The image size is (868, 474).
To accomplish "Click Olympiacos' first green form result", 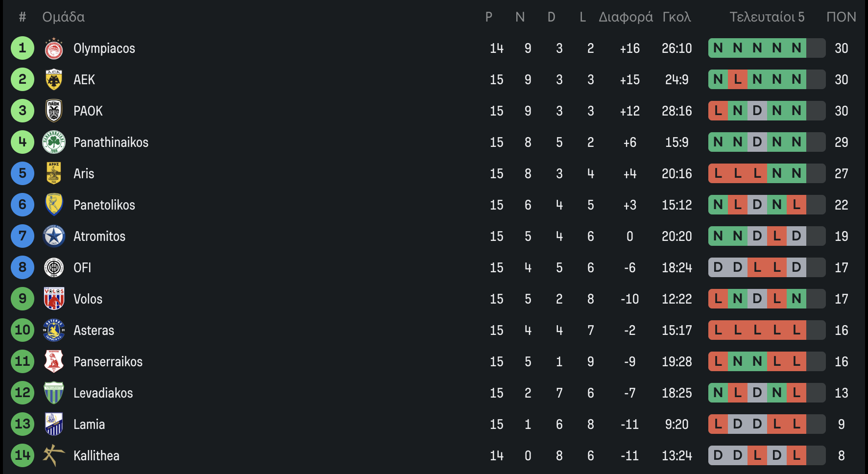I will point(718,48).
